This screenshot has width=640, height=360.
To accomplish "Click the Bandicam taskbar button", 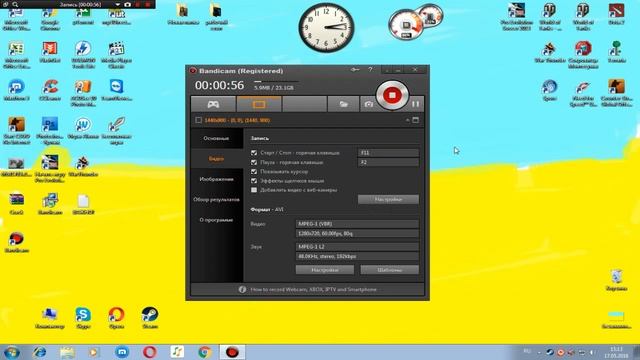I will click(232, 352).
